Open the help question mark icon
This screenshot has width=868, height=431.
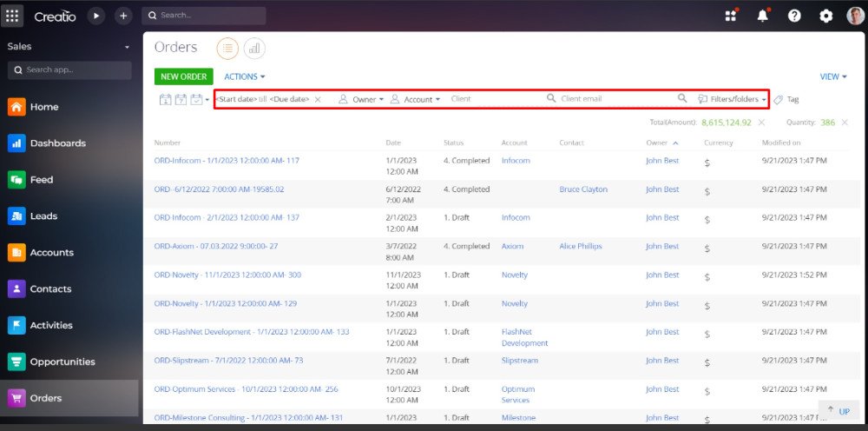(794, 16)
